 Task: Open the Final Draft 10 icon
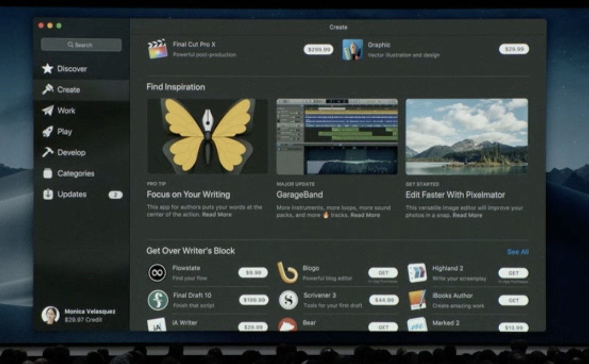(158, 300)
